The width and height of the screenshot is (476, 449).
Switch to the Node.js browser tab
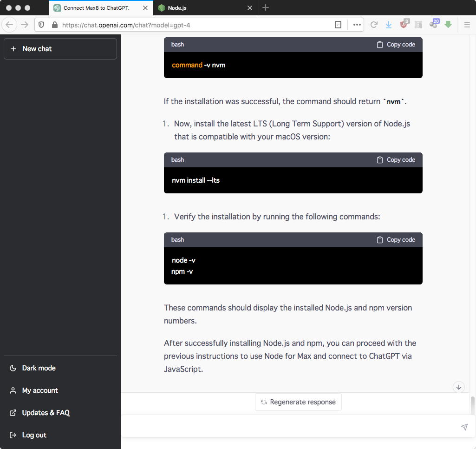pos(206,8)
